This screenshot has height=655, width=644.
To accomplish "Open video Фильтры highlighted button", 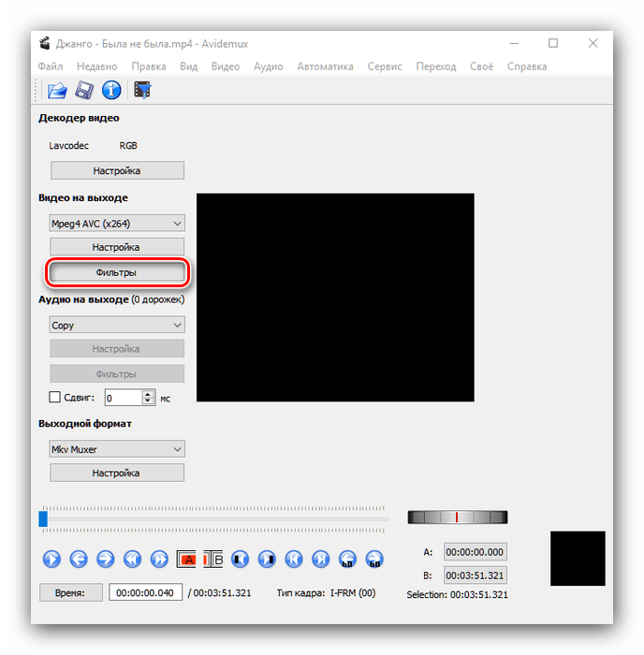I will point(117,273).
